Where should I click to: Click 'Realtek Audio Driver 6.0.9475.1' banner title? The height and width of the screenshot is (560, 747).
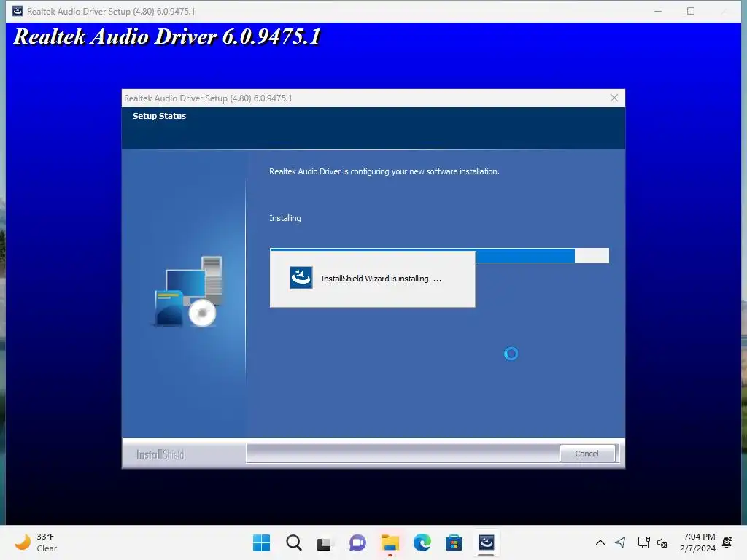(x=167, y=36)
